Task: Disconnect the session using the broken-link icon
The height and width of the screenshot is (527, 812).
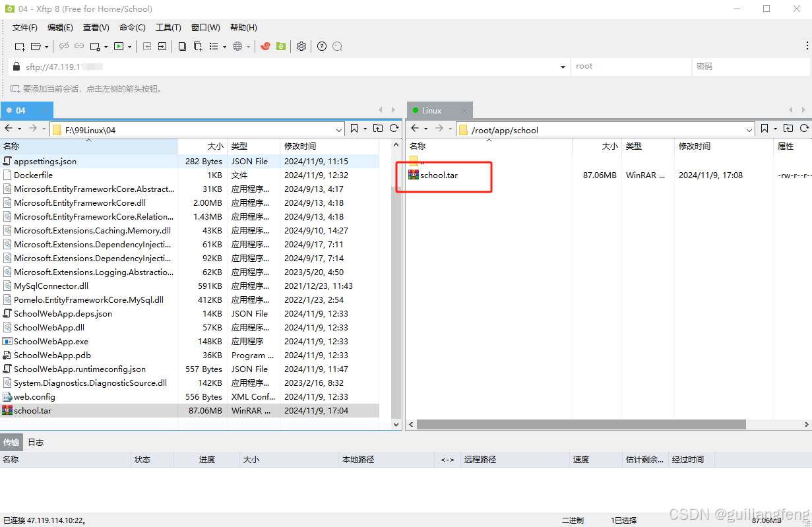Action: pyautogui.click(x=64, y=46)
